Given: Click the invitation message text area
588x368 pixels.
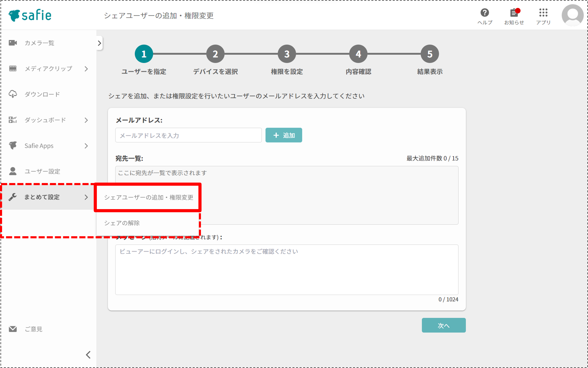Looking at the screenshot, I should pos(287,270).
